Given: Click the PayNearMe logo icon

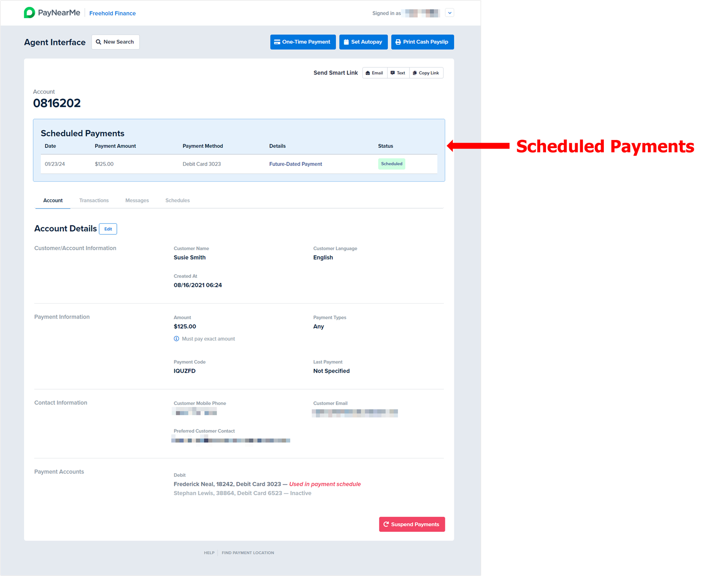Looking at the screenshot, I should (x=30, y=13).
